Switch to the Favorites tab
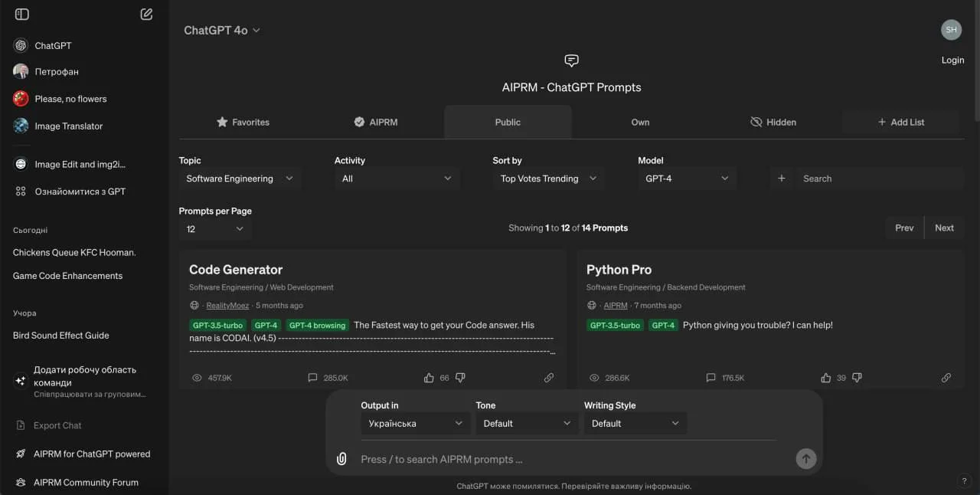Screen dimensions: 980x495 pos(243,122)
